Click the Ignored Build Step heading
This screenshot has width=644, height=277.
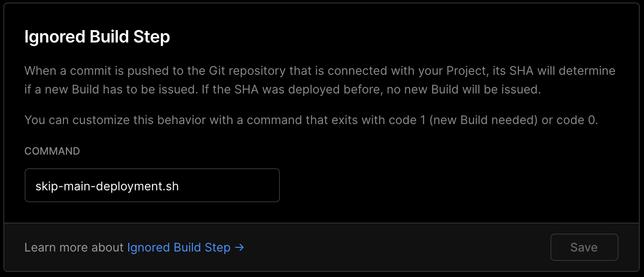(97, 37)
